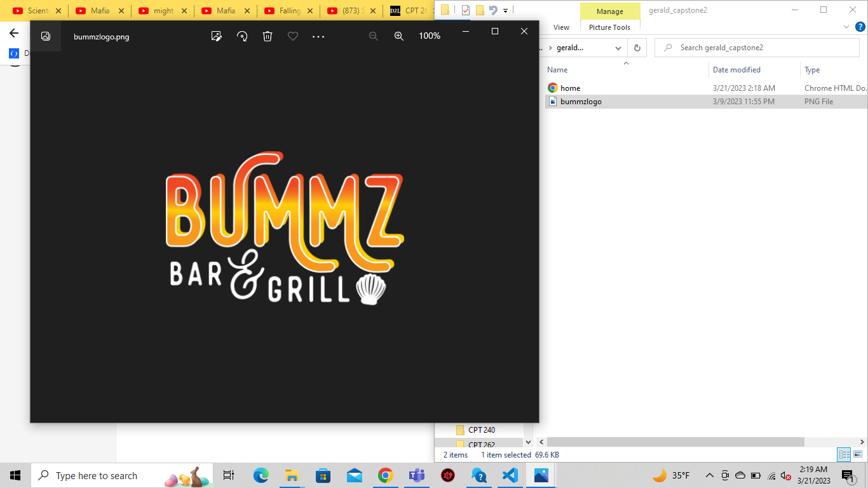Image resolution: width=868 pixels, height=488 pixels.
Task: Switch to the 'might' YouTube browser tab
Action: (163, 11)
